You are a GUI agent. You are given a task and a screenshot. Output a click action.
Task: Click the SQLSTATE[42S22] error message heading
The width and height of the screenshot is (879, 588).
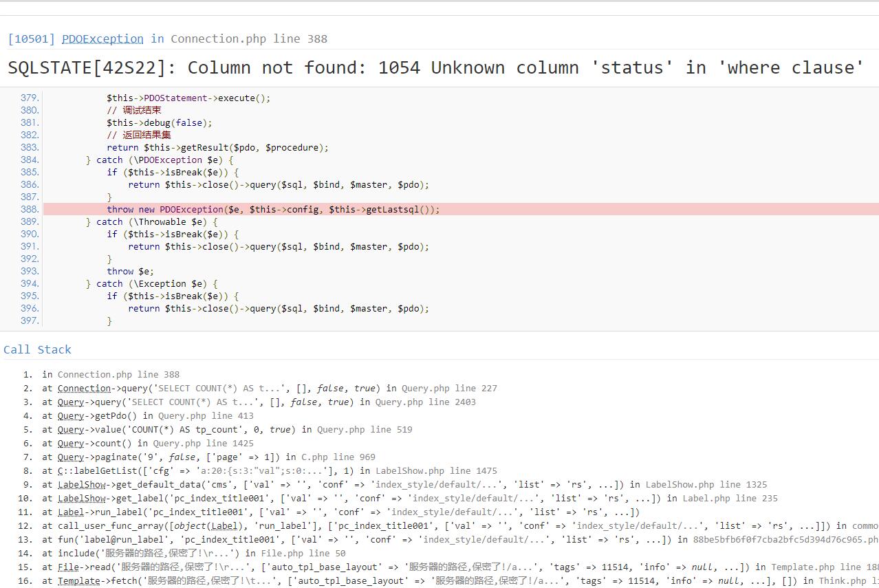pyautogui.click(x=435, y=67)
